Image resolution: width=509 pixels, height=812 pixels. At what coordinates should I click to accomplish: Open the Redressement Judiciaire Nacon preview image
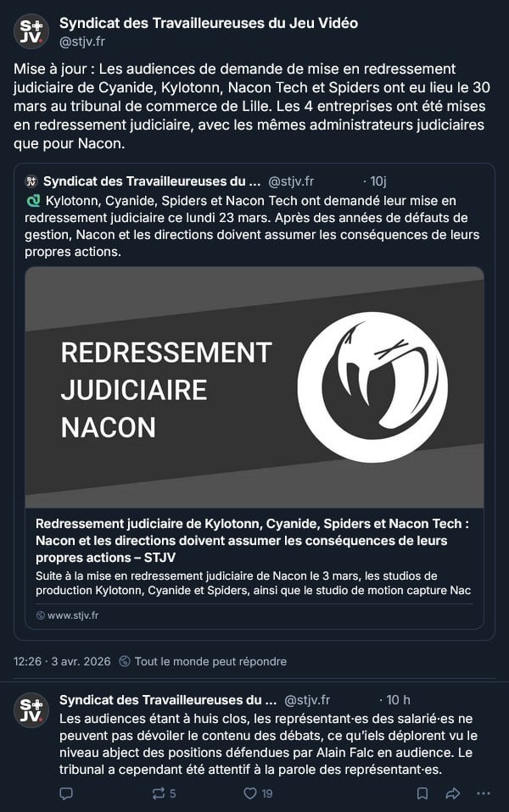click(x=255, y=387)
